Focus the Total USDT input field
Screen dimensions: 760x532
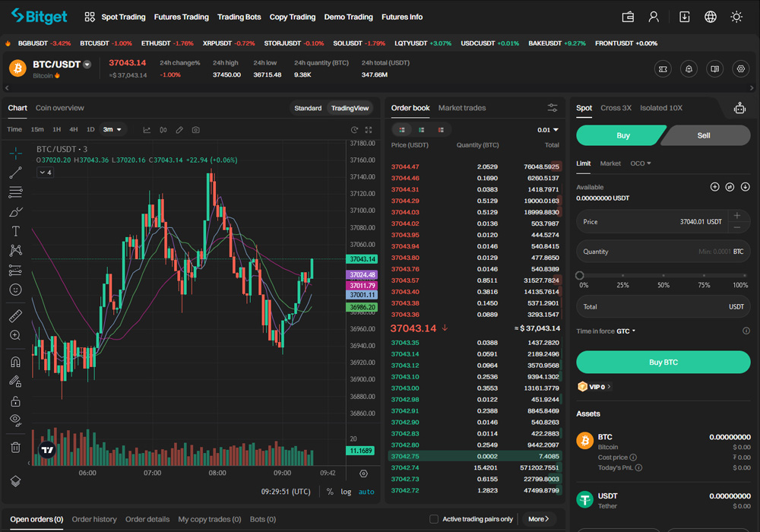point(663,307)
